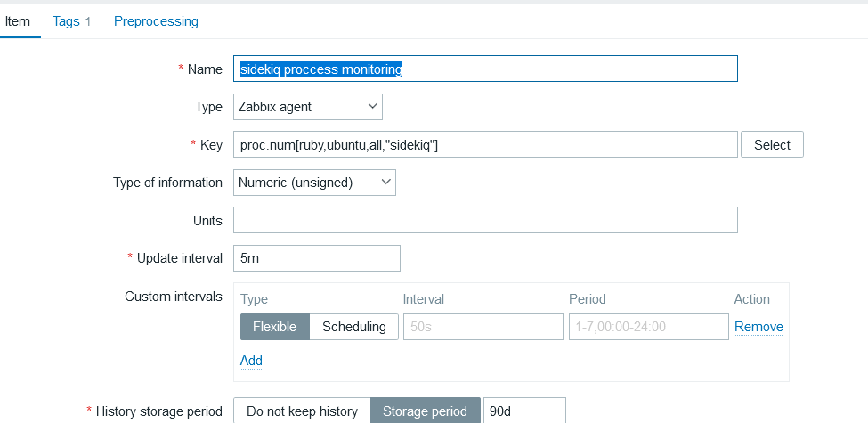Click the custom interval Period field

tap(648, 327)
